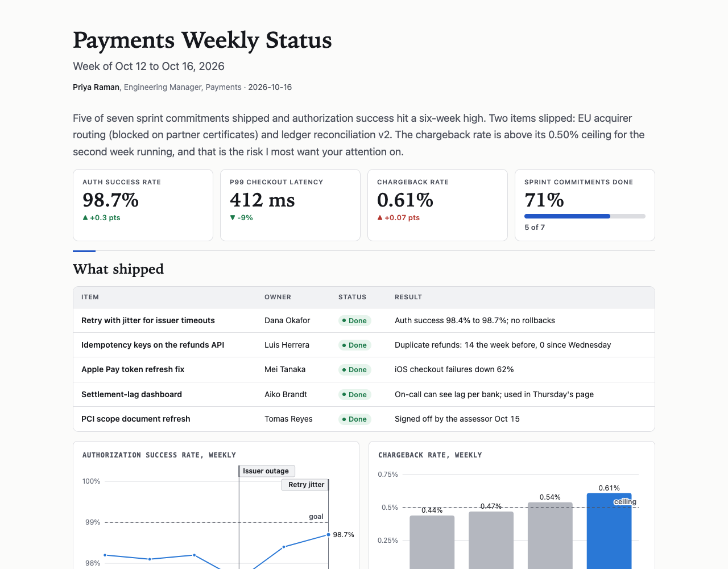Image resolution: width=728 pixels, height=569 pixels.
Task: Click Done badge in Settlement-lag dashboard row
Action: (x=355, y=394)
